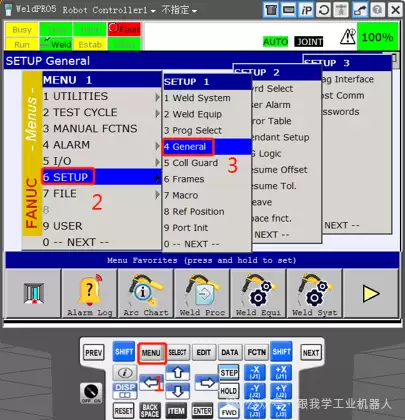Select 8 Ref Position in SETUP 1
Viewport: 405px width, 420px height.
coord(207,212)
